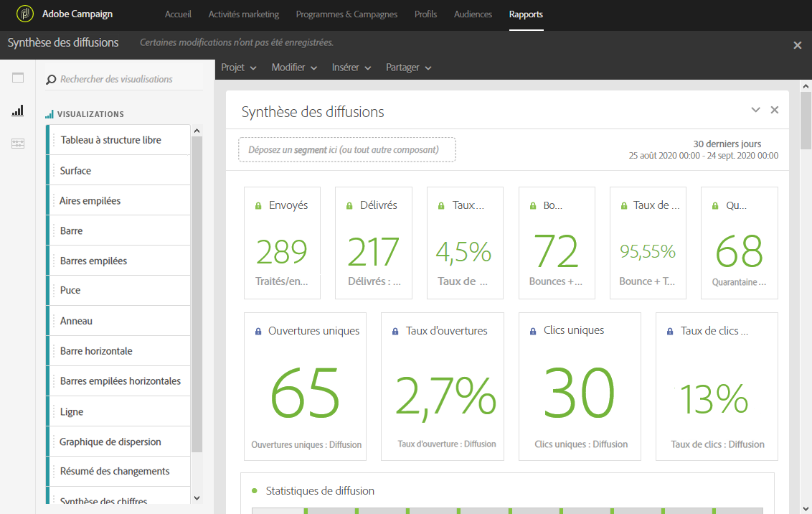This screenshot has height=514, width=812.
Task: Open the Components icon in left rail
Action: (x=18, y=144)
